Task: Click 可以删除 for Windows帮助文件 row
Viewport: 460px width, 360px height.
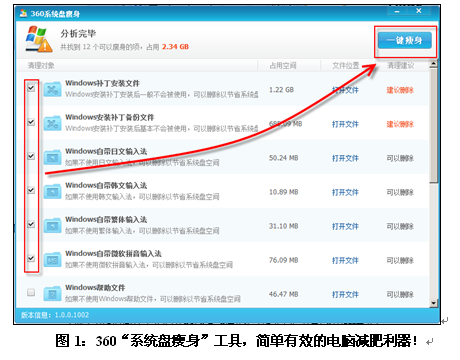Action: (400, 294)
